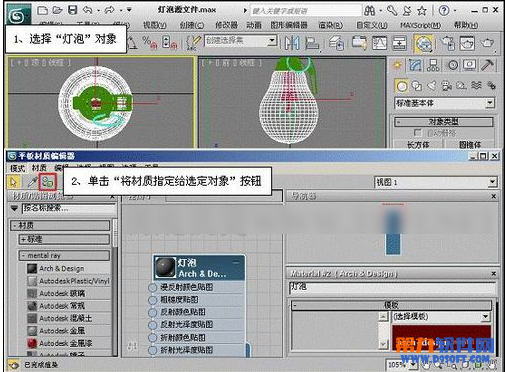506x372 pixels.
Task: Click the Render teapot icon
Action: (x=487, y=43)
